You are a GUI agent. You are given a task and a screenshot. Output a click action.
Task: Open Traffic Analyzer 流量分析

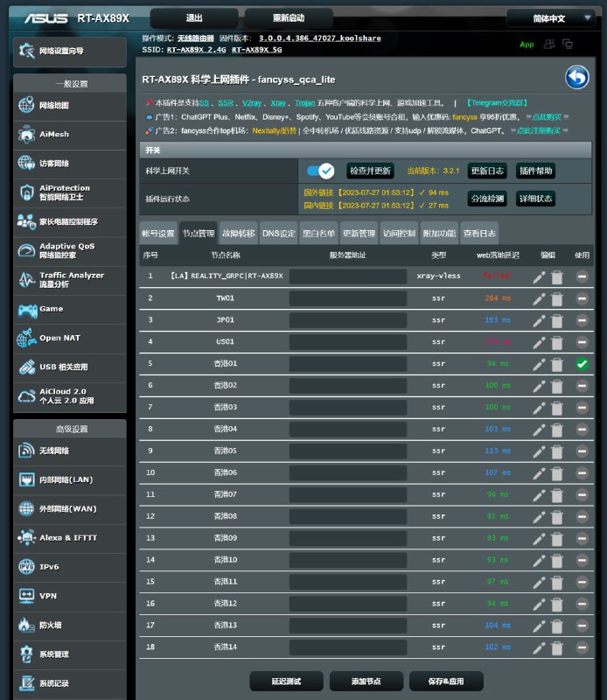[x=70, y=279]
